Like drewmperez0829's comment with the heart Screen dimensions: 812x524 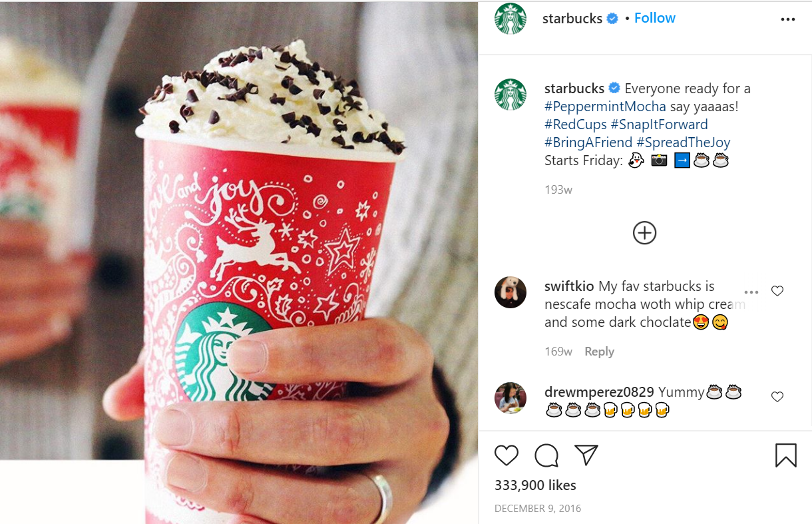[777, 397]
